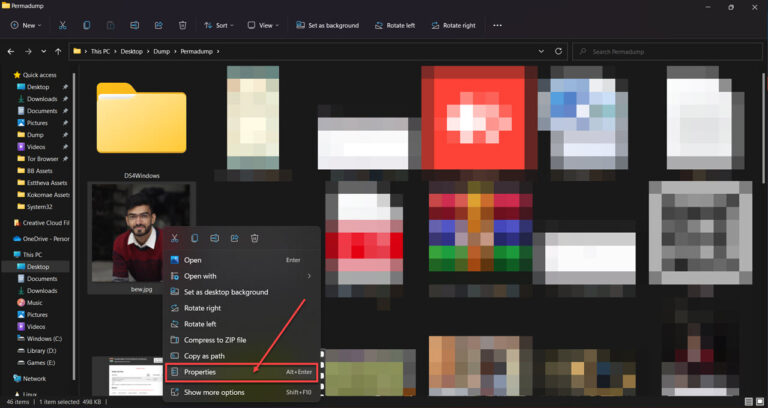Viewport: 768px width, 408px height.
Task: Open Library (D:) drive
Action: (x=38, y=351)
